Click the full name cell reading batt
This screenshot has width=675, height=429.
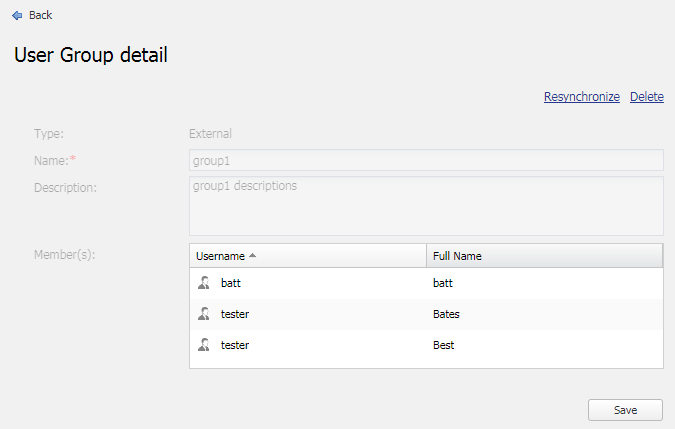[443, 283]
